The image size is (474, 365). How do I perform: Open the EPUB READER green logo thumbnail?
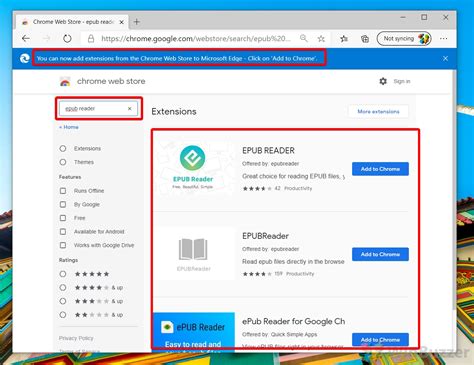tap(193, 169)
